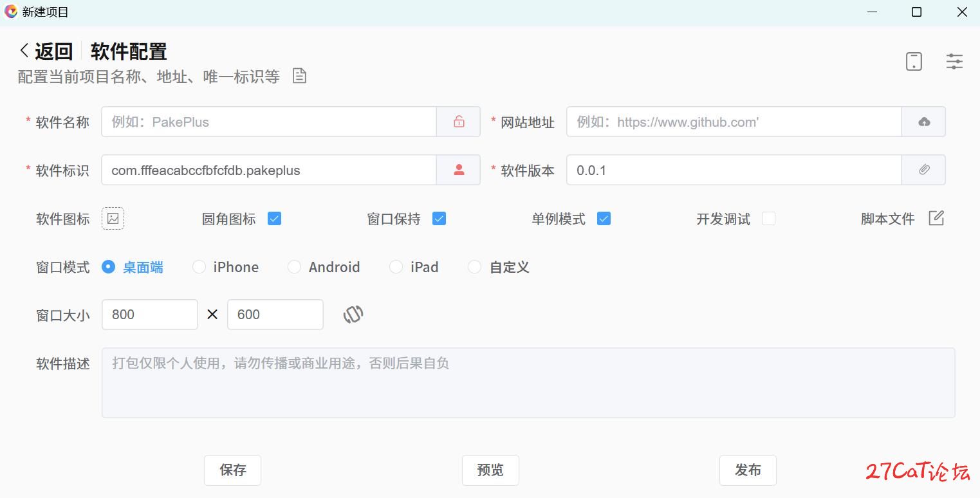Click the 保存 button

click(x=232, y=470)
